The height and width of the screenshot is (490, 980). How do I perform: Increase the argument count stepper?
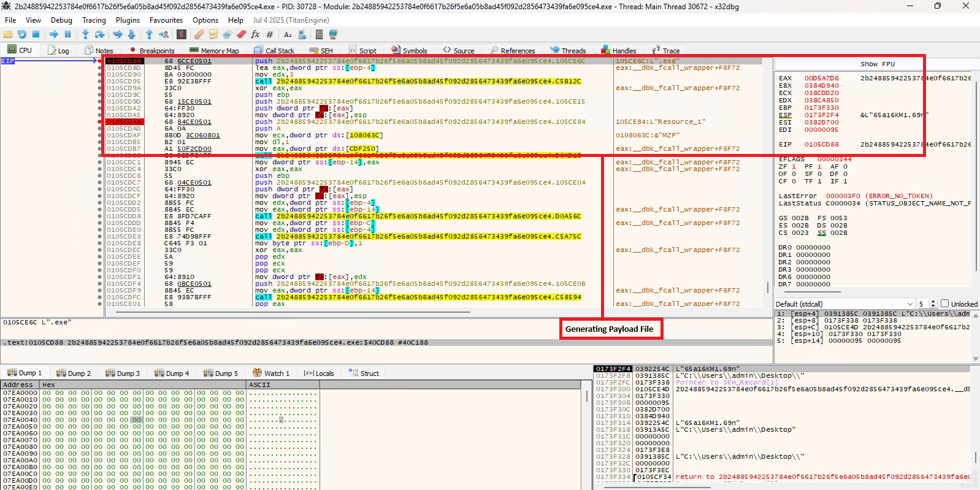pyautogui.click(x=933, y=302)
